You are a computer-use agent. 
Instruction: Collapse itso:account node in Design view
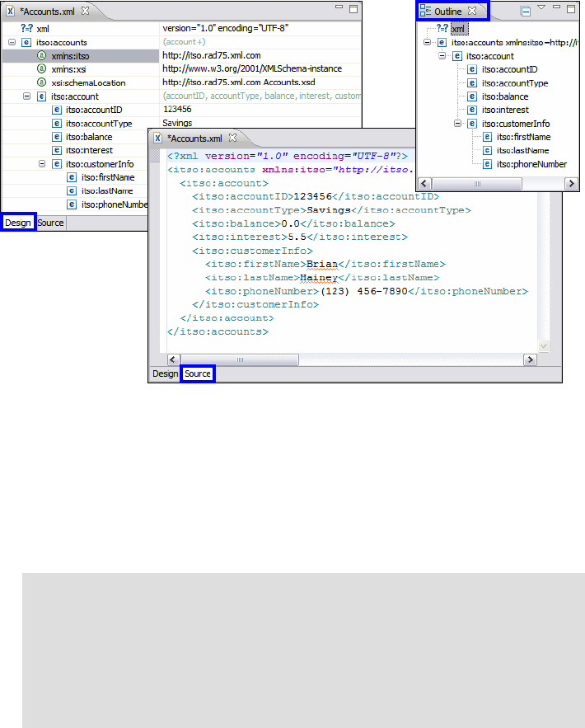(27, 96)
